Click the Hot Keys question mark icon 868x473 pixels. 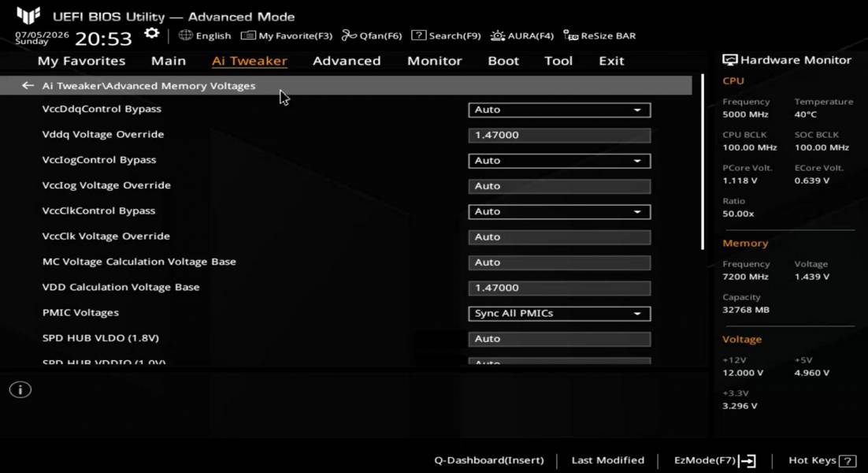point(848,461)
